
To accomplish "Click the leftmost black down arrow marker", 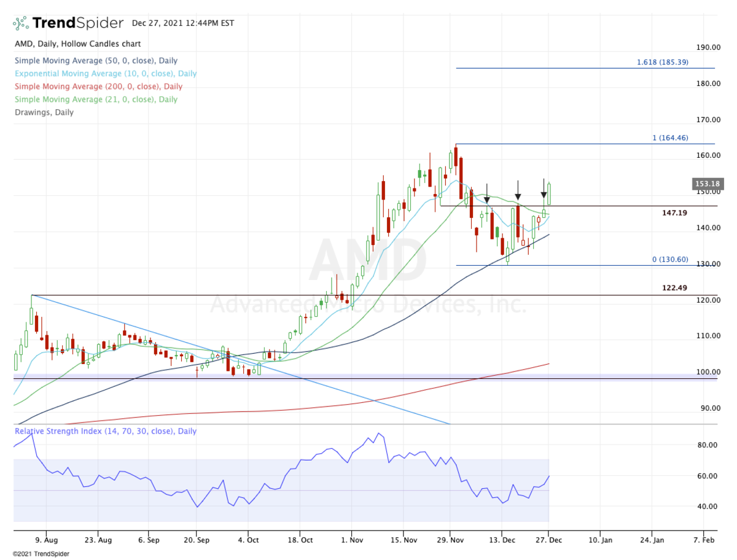I will 486,199.
